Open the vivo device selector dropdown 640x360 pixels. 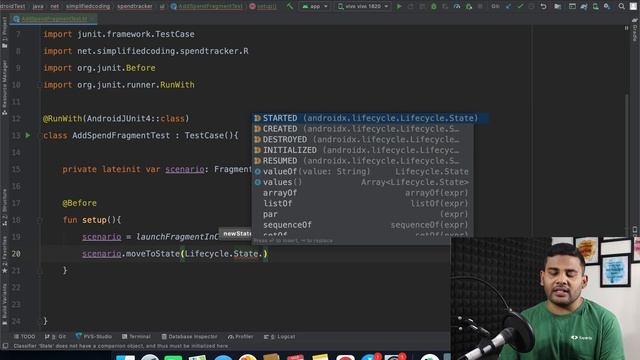362,6
